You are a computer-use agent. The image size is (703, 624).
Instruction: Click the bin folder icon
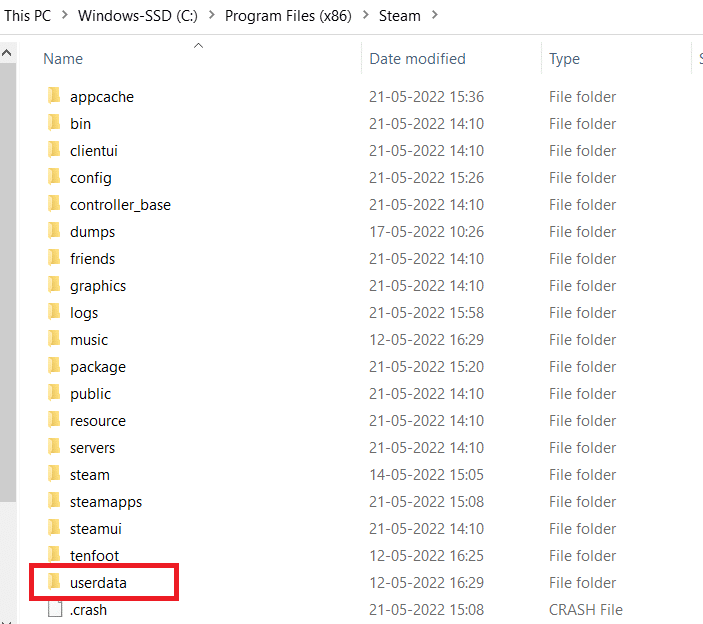(x=54, y=122)
